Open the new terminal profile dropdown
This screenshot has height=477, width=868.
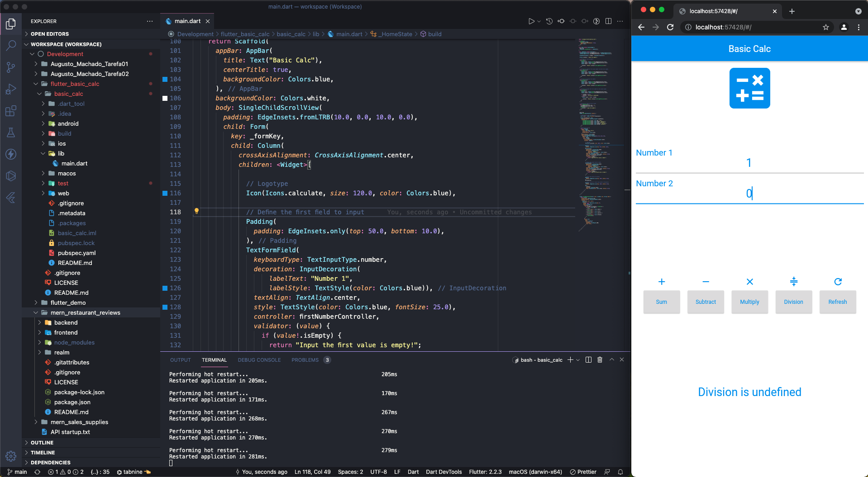click(x=578, y=360)
